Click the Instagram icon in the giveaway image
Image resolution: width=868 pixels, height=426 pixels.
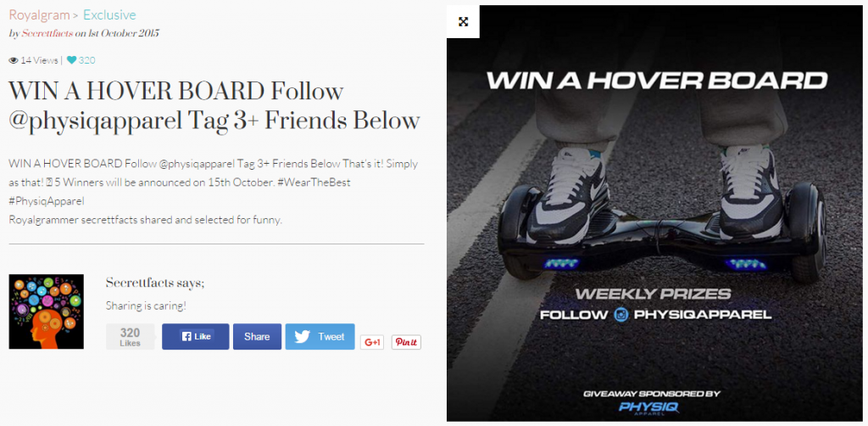(621, 315)
